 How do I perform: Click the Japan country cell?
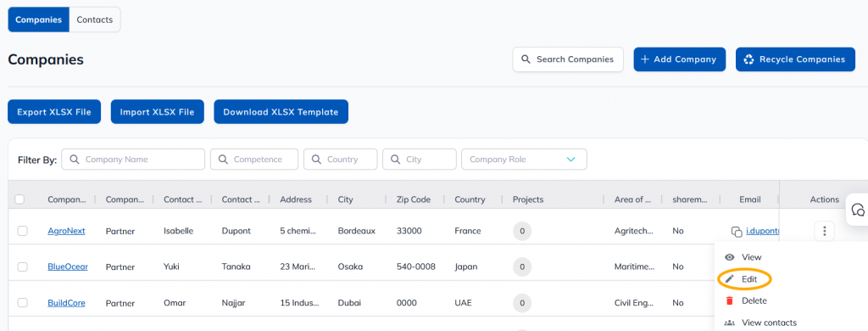(x=466, y=266)
